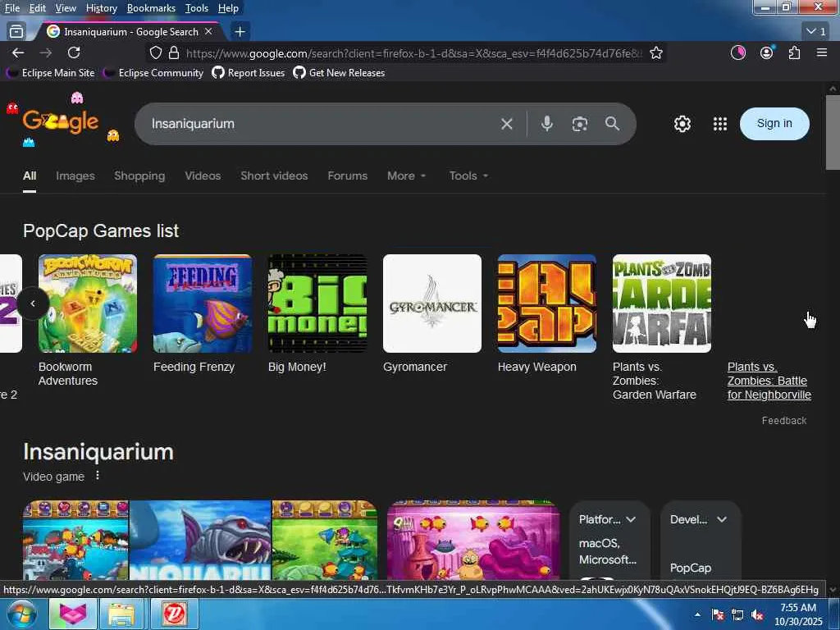Image resolution: width=840 pixels, height=630 pixels.
Task: Open the pink cat taskbar app
Action: coord(73,614)
